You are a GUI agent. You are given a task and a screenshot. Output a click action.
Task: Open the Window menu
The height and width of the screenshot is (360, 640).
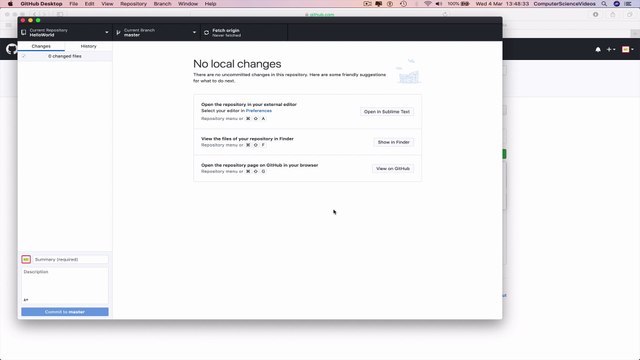(188, 4)
